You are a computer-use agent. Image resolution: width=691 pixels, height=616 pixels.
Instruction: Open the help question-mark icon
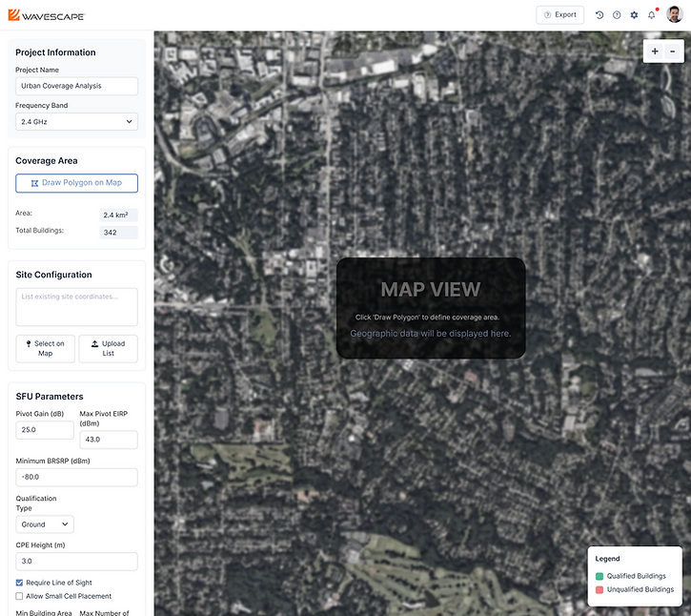click(x=617, y=15)
